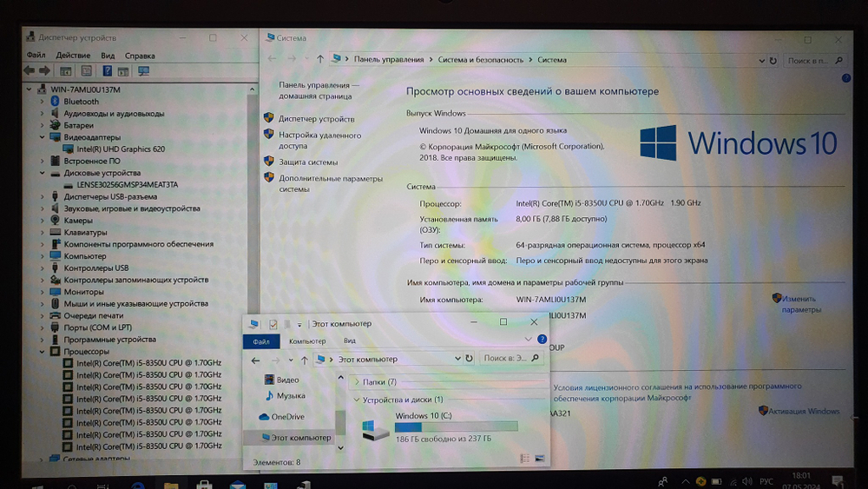Image resolution: width=868 pixels, height=489 pixels.
Task: Expand the Bluetooth node arrow
Action: (42, 102)
